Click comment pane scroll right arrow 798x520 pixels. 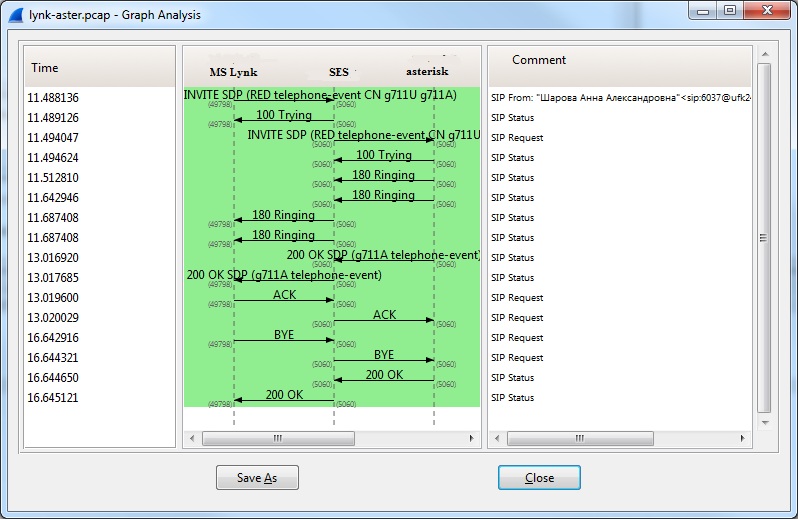point(743,438)
